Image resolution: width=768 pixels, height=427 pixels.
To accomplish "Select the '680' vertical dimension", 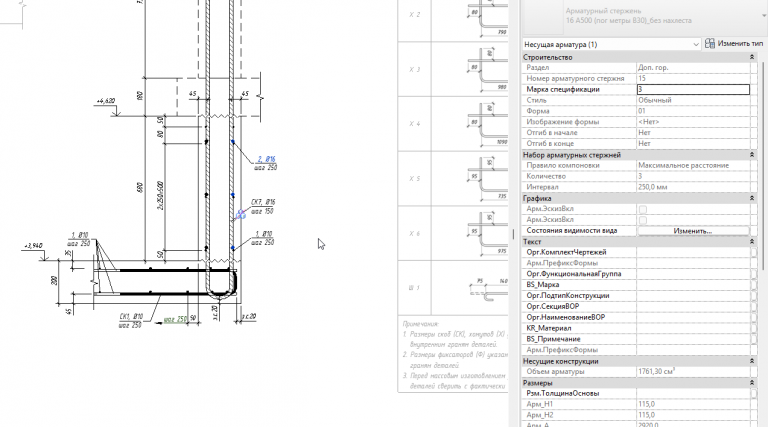I will (140, 187).
